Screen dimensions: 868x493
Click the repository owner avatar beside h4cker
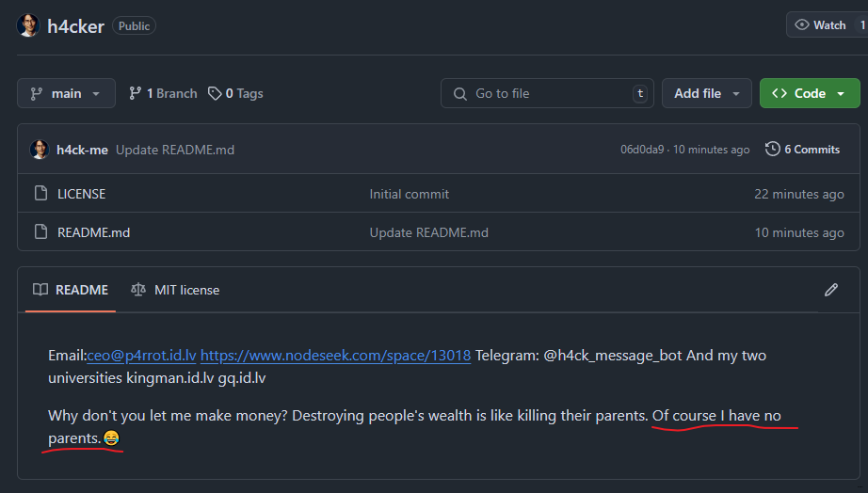29,25
